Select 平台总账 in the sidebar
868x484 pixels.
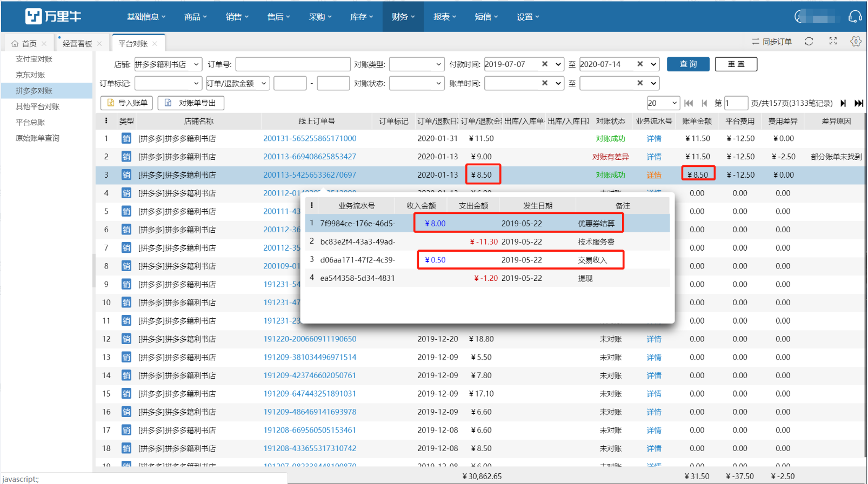click(x=30, y=122)
